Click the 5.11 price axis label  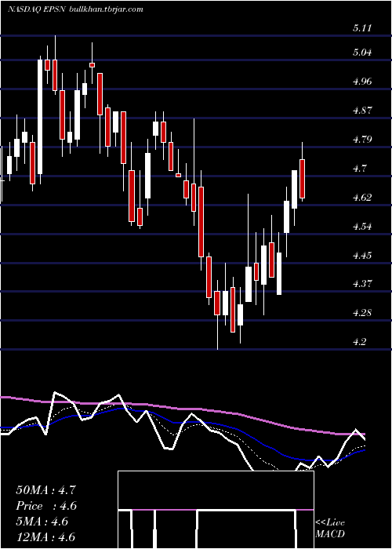click(362, 29)
